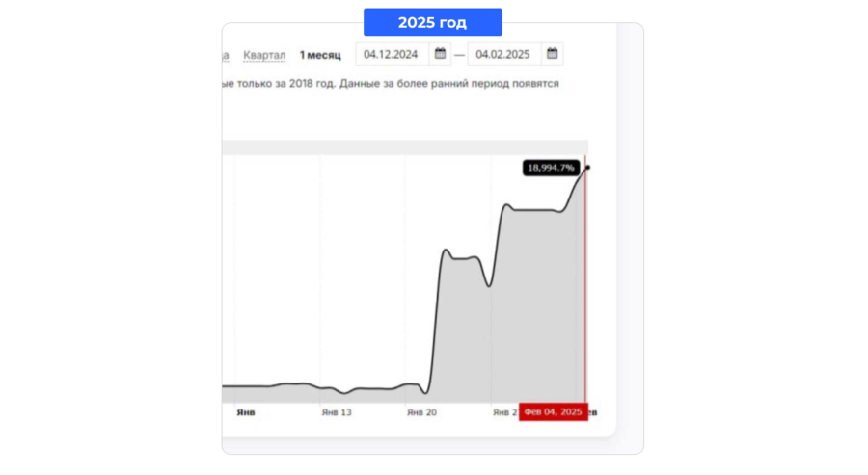Click the Янв 13 axis label
868x475 pixels.
[x=337, y=412]
